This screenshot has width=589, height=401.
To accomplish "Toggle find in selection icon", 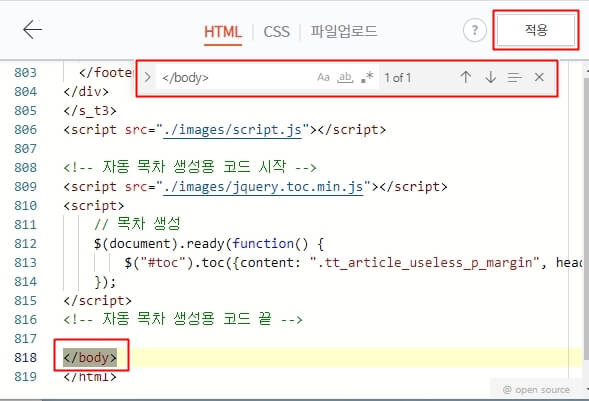I will [x=514, y=77].
